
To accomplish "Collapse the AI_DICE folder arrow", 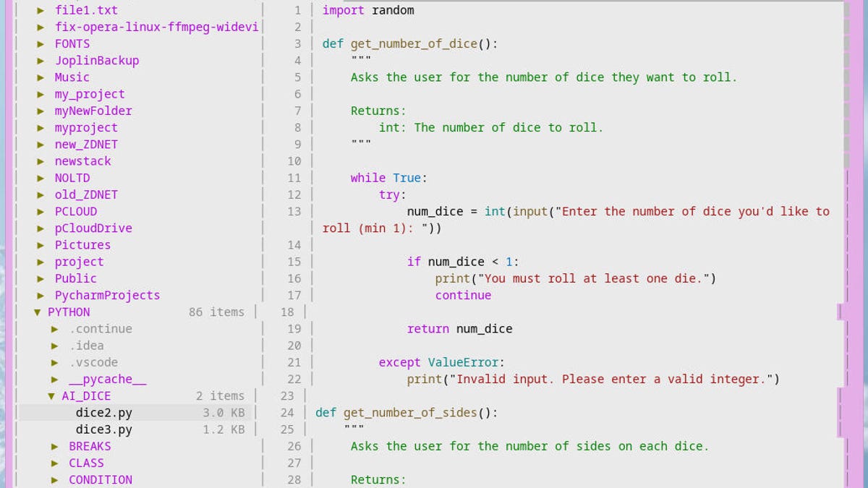I will point(51,396).
